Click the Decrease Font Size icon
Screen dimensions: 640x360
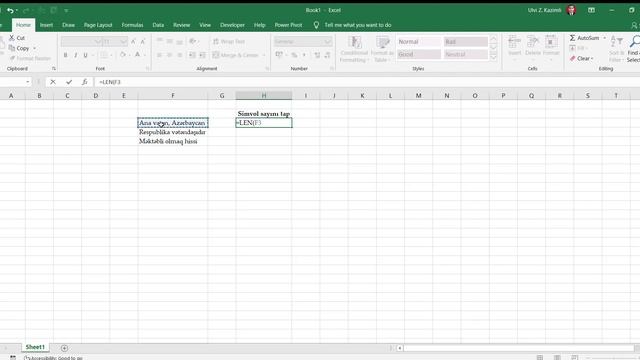coord(143,42)
